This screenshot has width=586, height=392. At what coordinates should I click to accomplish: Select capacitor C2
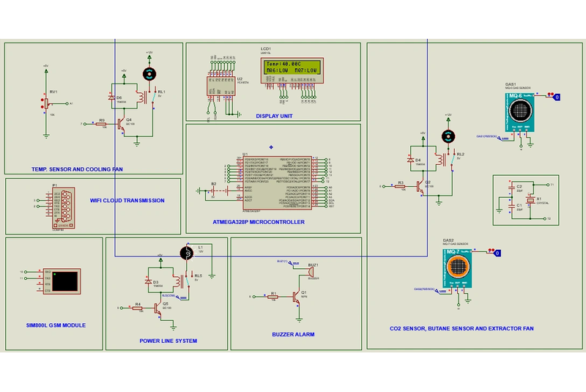512,186
